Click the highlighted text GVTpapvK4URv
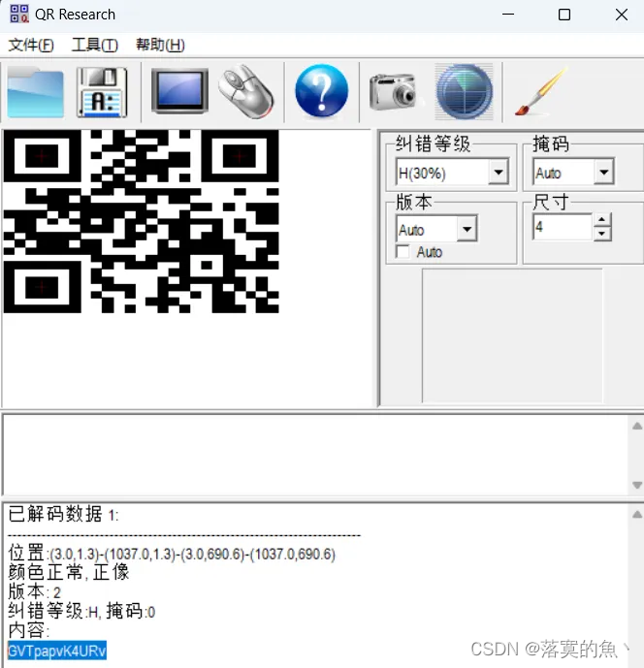 pyautogui.click(x=56, y=651)
